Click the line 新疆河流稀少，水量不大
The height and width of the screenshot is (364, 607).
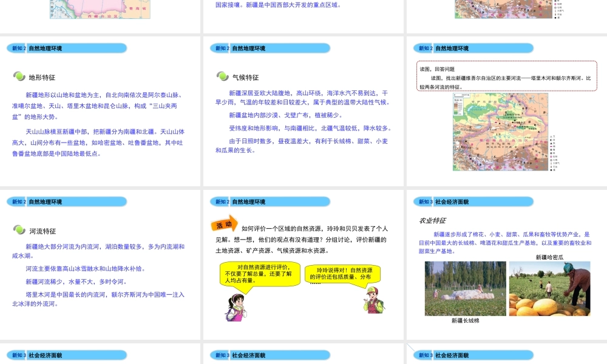(76, 281)
